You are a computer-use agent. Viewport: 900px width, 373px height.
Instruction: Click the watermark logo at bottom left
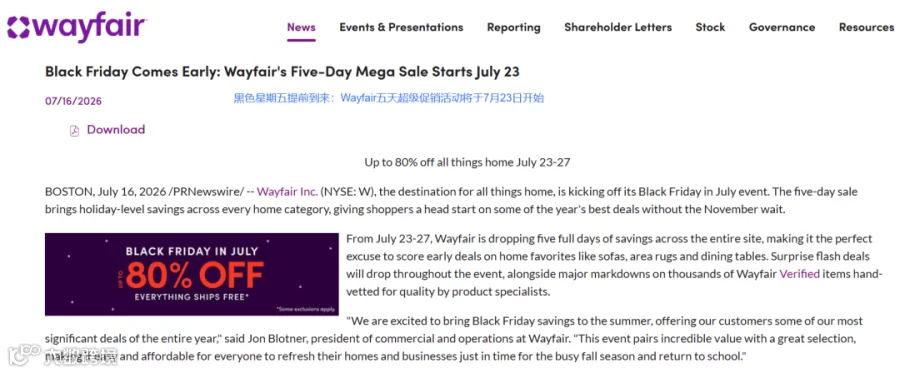(63, 355)
